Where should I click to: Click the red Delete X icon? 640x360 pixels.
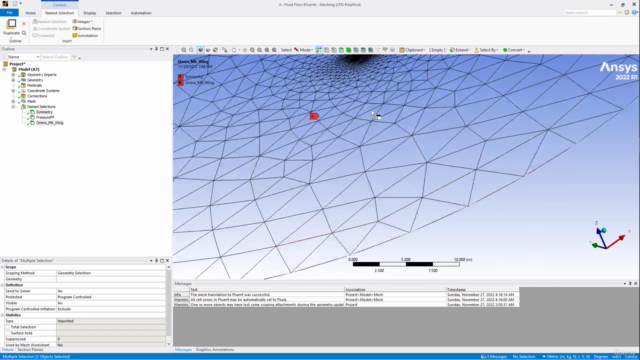click(24, 24)
